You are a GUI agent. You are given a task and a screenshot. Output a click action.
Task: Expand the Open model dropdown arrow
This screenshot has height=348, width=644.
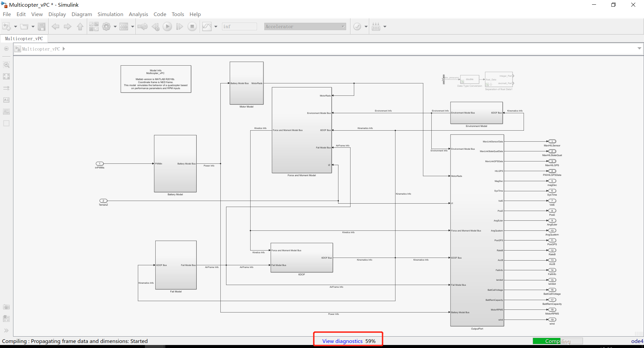tap(33, 26)
